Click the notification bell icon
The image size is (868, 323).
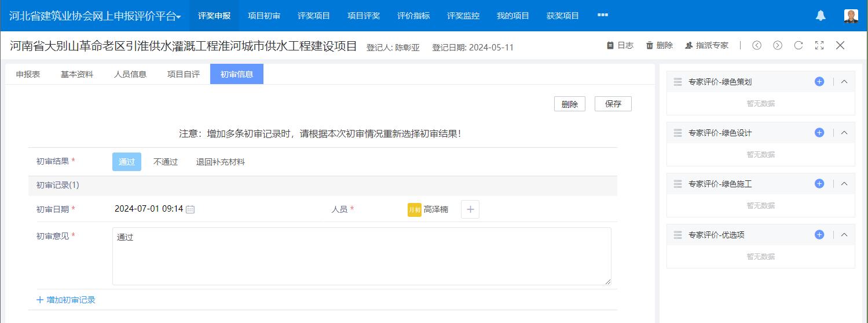(x=820, y=16)
